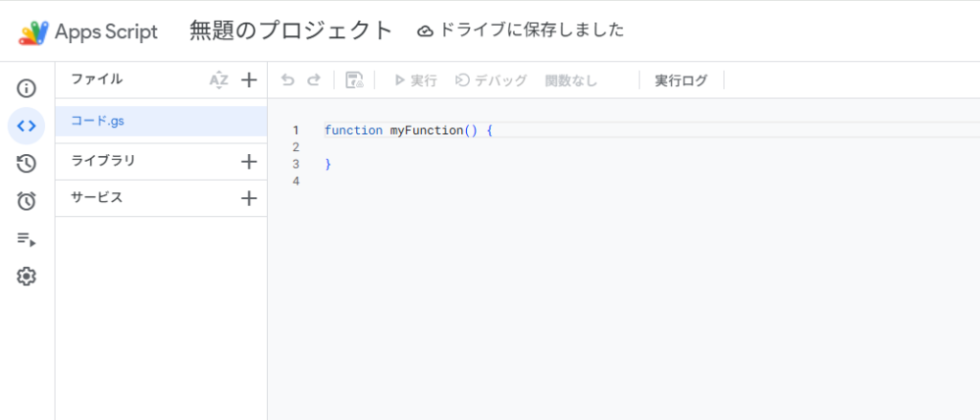Save project with the floppy disk icon

point(354,80)
